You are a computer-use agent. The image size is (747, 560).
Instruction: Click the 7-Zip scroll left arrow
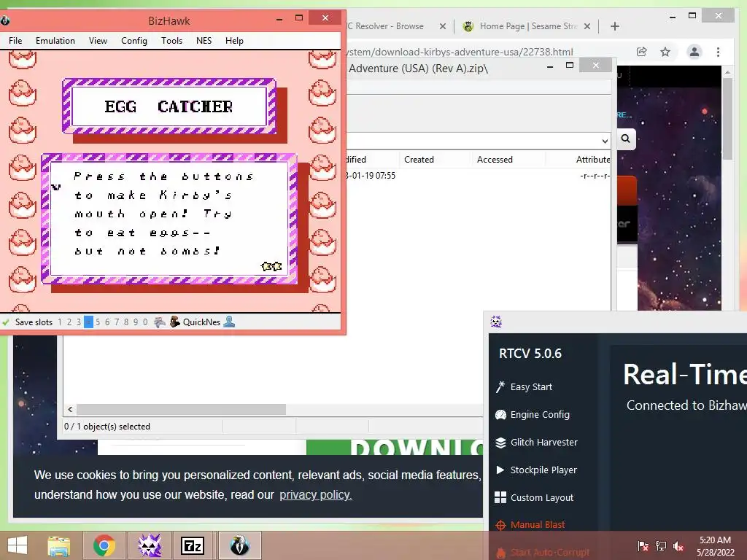click(x=71, y=410)
